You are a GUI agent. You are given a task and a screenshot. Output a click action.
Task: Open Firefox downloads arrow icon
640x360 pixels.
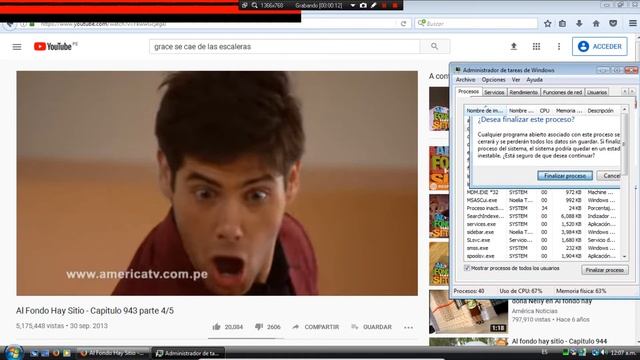click(579, 24)
